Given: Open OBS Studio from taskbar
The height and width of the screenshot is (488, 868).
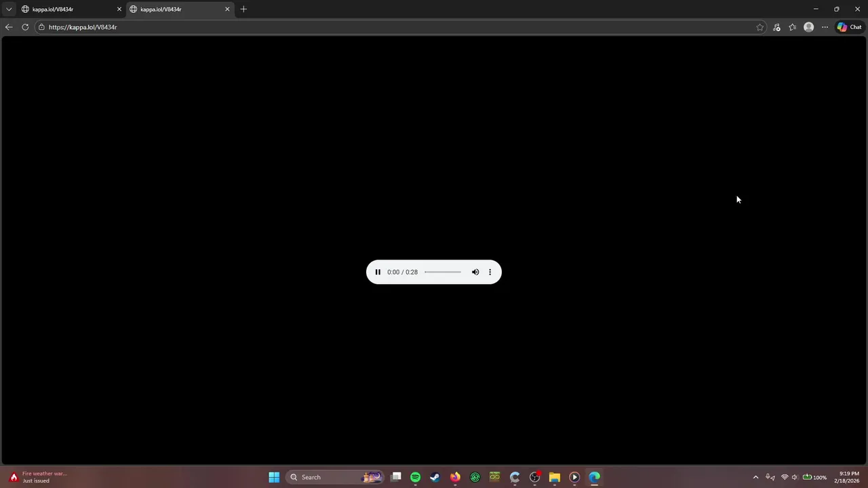Looking at the screenshot, I should 534,477.
